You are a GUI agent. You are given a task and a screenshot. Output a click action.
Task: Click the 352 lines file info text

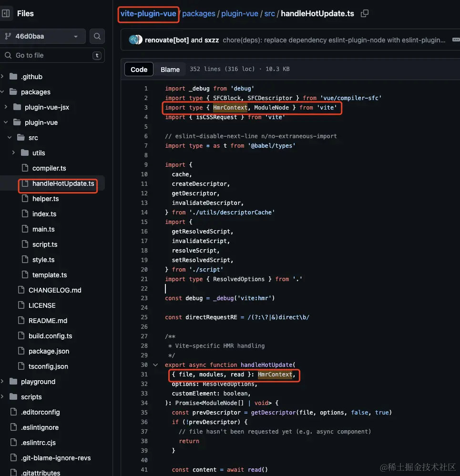click(240, 69)
